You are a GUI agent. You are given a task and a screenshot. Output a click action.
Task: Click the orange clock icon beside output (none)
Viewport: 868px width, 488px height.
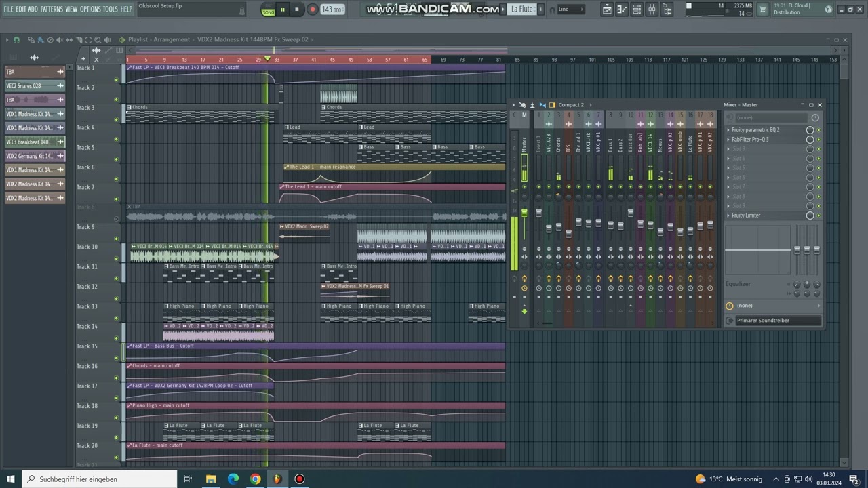point(729,306)
